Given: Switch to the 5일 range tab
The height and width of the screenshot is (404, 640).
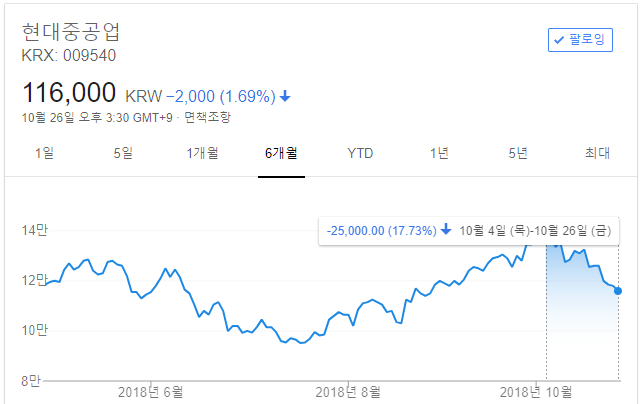Looking at the screenshot, I should pyautogui.click(x=123, y=153).
